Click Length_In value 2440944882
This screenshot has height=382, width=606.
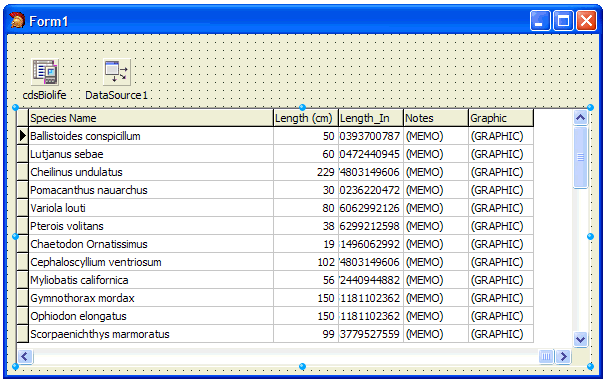point(371,280)
